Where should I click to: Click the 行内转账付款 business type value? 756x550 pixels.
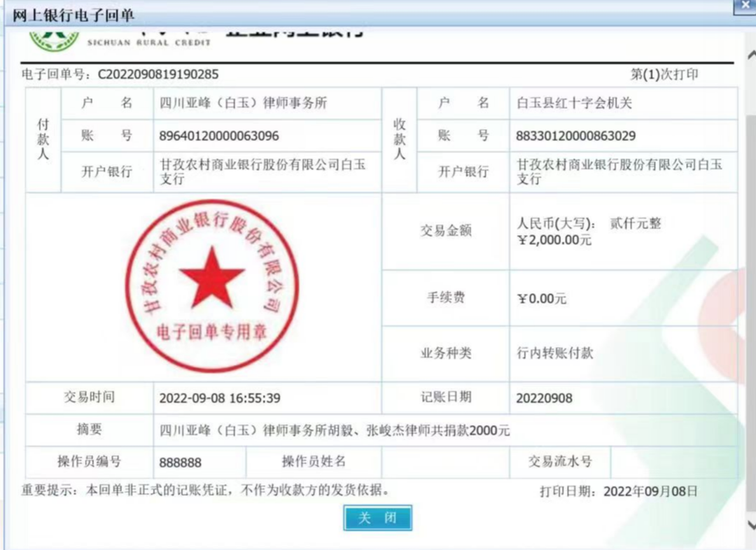point(554,353)
